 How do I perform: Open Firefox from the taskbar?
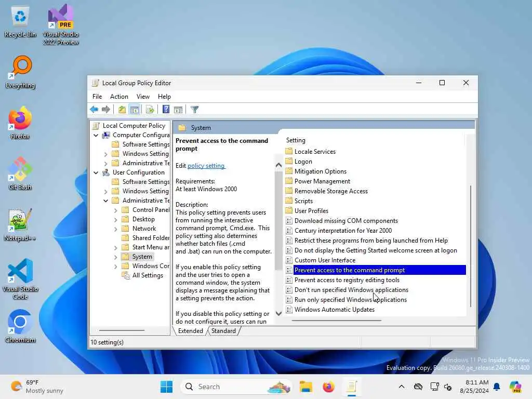click(328, 387)
